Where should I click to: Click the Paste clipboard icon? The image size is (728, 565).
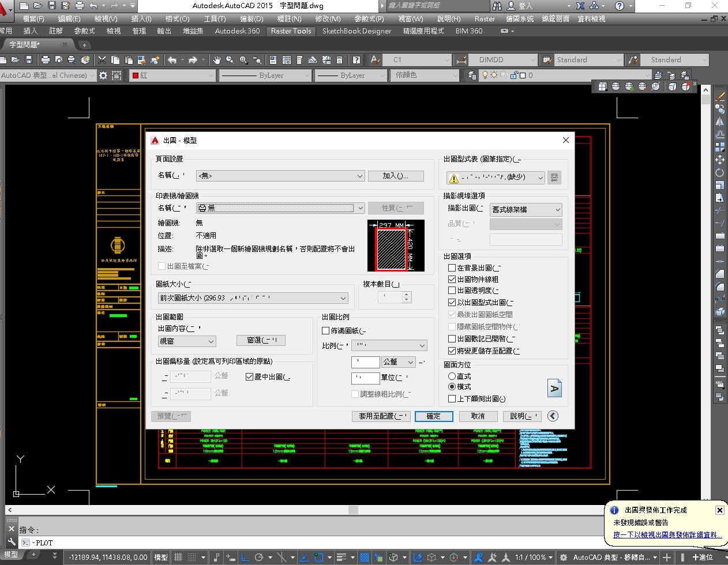click(129, 59)
